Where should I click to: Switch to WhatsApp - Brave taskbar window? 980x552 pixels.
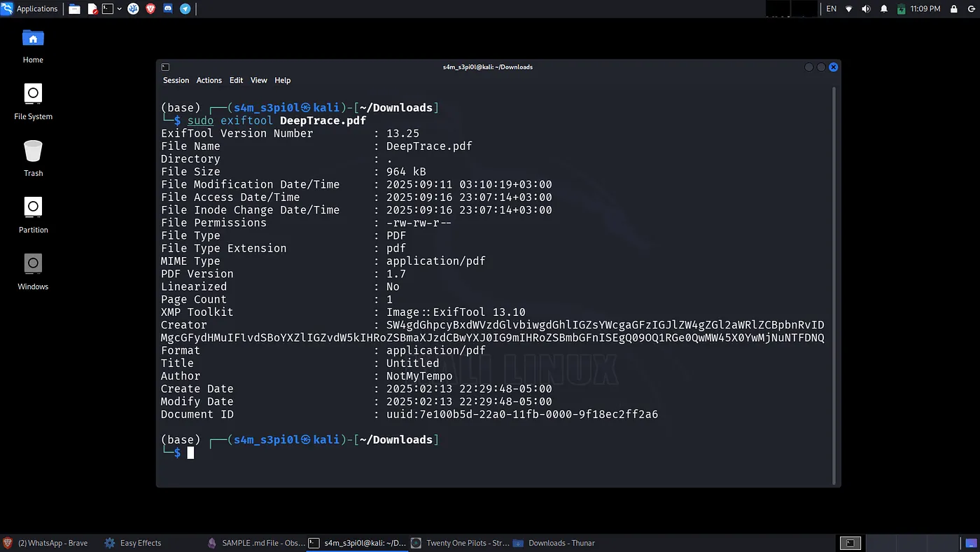coord(46,543)
